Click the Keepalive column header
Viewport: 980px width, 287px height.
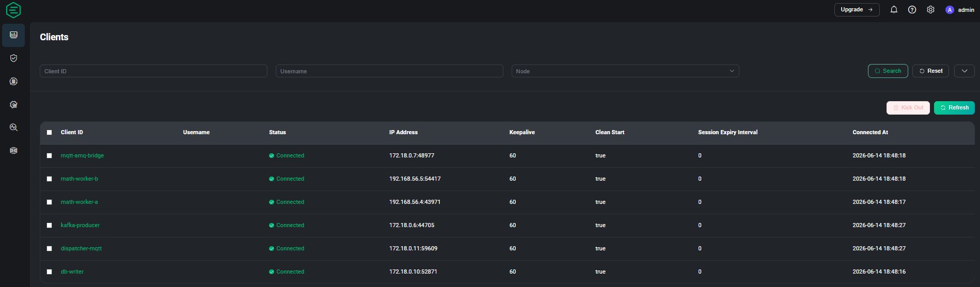[522, 133]
